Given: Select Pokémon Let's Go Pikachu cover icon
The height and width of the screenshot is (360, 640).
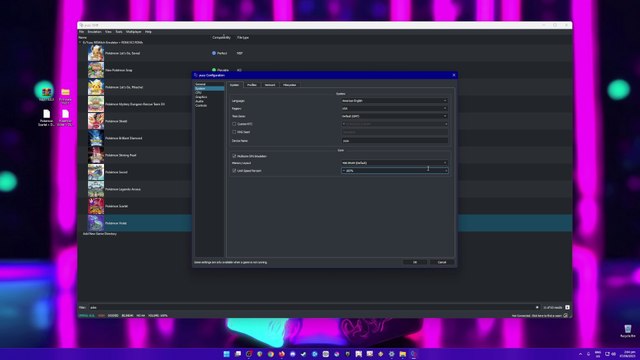Looking at the screenshot, I should click(96, 87).
